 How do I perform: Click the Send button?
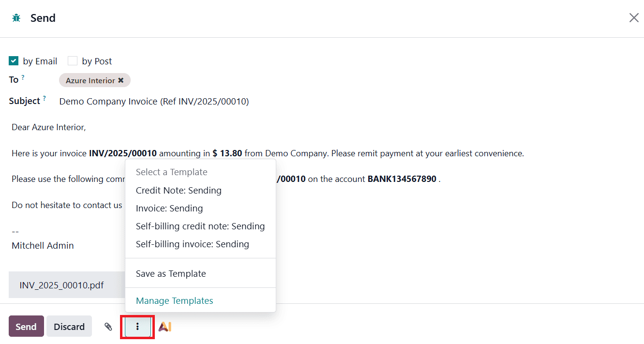pyautogui.click(x=26, y=326)
